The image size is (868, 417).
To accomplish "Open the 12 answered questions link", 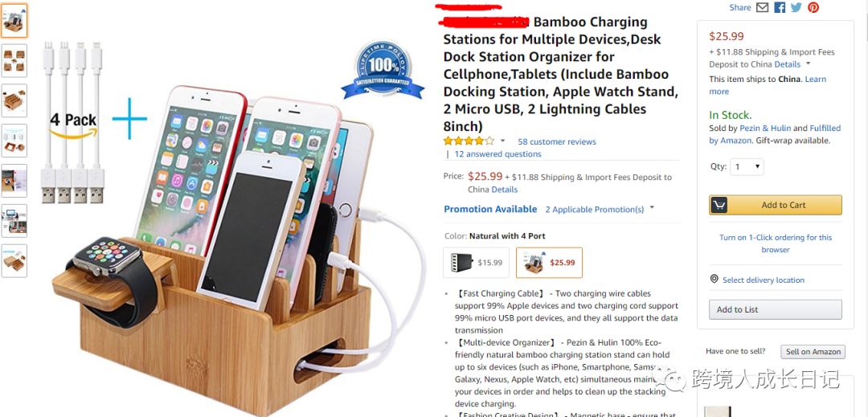I will click(x=497, y=153).
